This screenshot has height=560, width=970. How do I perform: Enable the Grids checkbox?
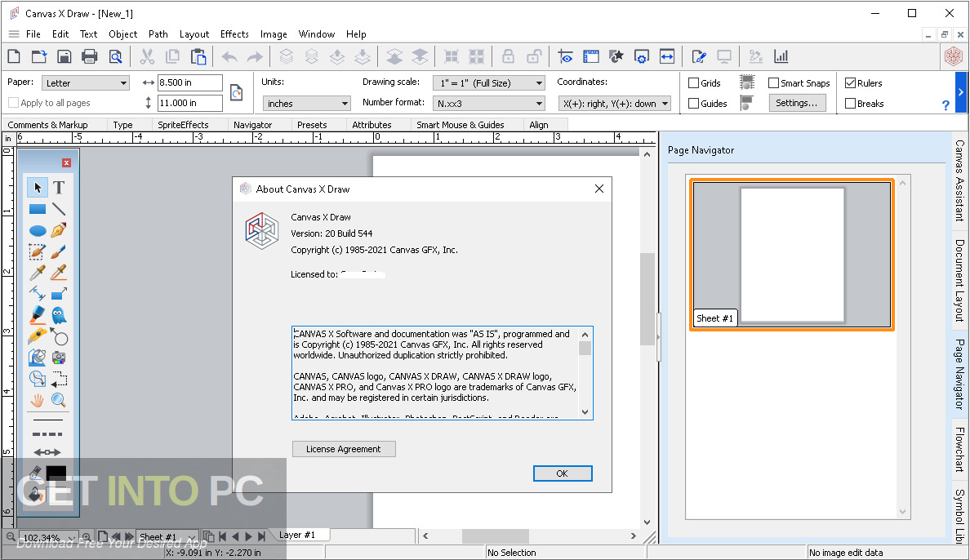pyautogui.click(x=693, y=83)
